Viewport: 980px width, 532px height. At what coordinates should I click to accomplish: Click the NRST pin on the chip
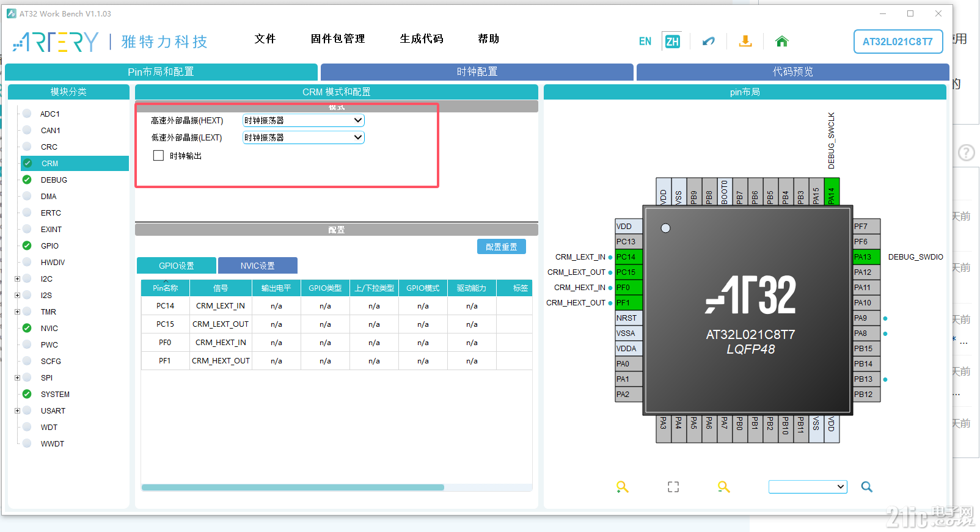click(629, 318)
